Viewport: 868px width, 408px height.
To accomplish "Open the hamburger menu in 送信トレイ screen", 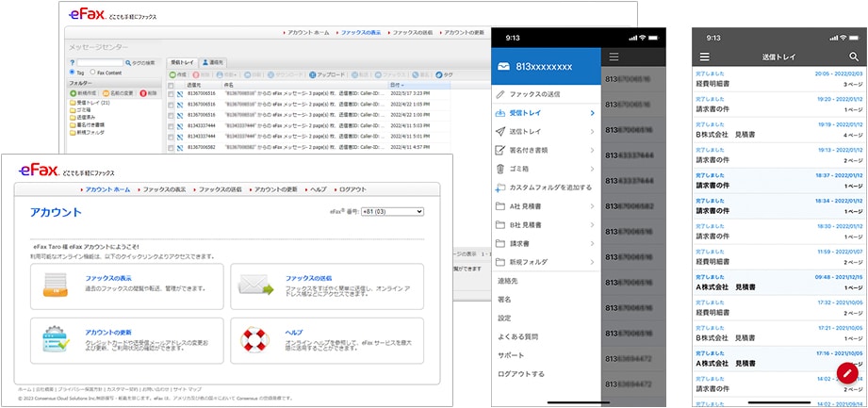I will [x=703, y=57].
